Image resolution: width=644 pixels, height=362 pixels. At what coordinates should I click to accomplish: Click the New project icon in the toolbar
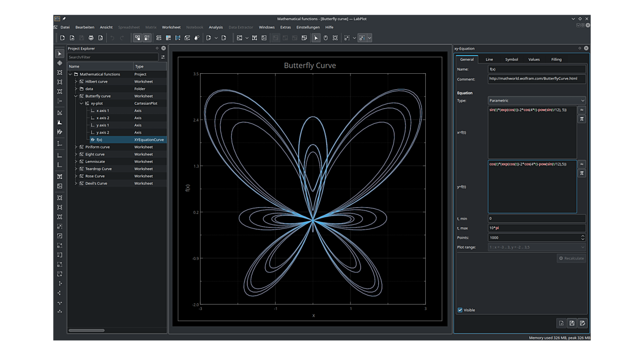pyautogui.click(x=62, y=38)
